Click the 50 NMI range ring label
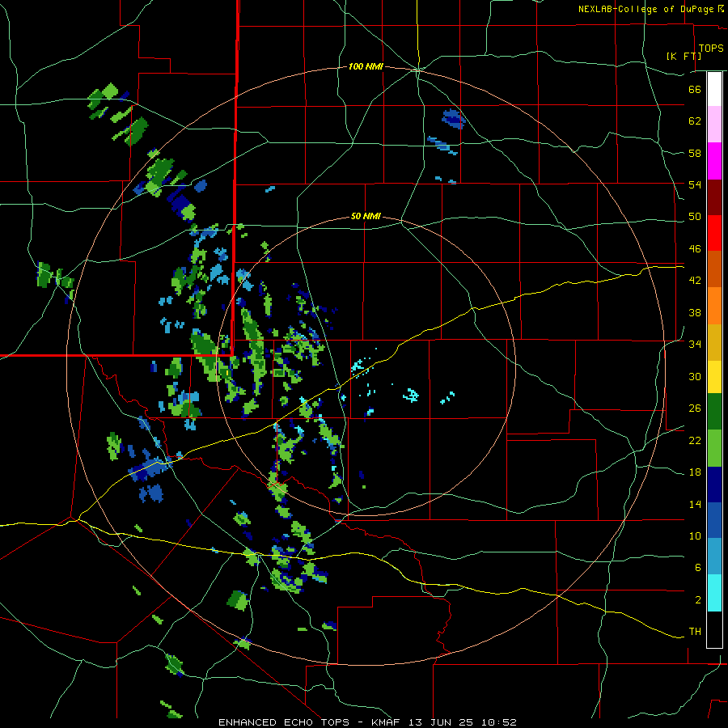Image resolution: width=728 pixels, height=728 pixels. (x=366, y=216)
